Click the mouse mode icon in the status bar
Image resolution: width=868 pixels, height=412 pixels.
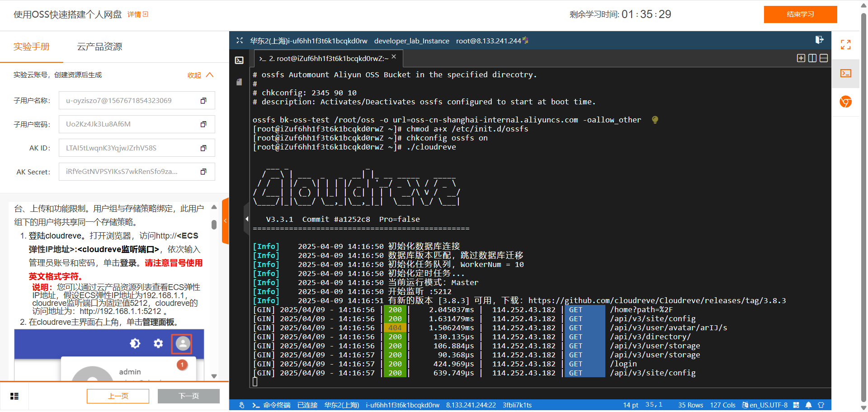pos(242,405)
